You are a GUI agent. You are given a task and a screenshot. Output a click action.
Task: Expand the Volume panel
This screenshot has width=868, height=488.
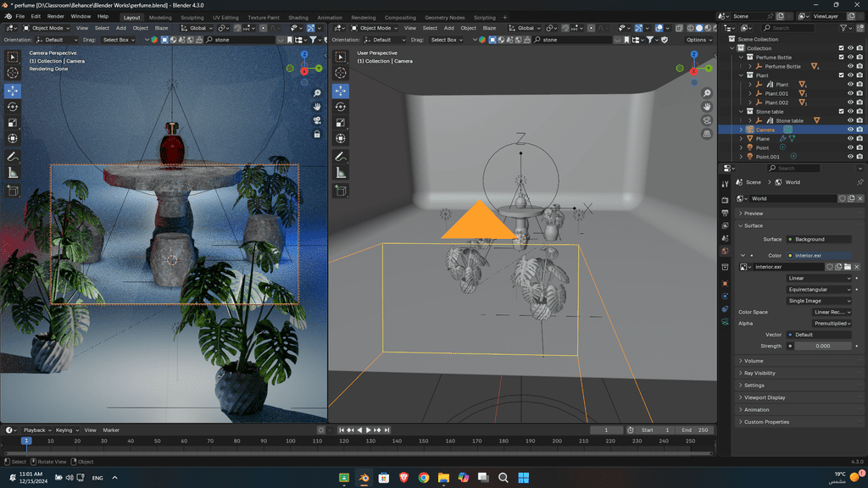[x=754, y=361]
